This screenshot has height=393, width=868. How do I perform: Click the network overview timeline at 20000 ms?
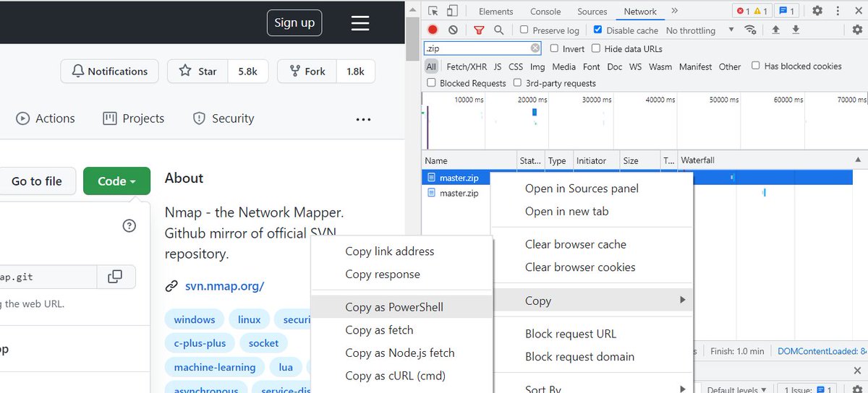pos(533,100)
